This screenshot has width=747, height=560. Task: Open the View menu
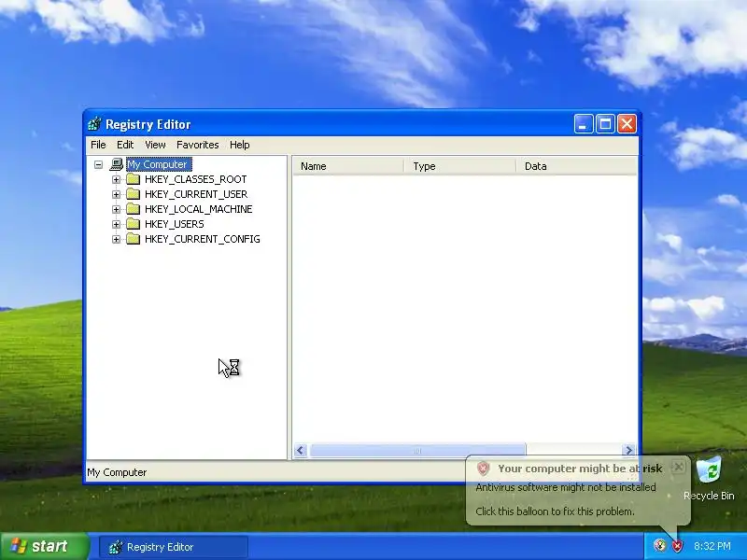pyautogui.click(x=155, y=145)
